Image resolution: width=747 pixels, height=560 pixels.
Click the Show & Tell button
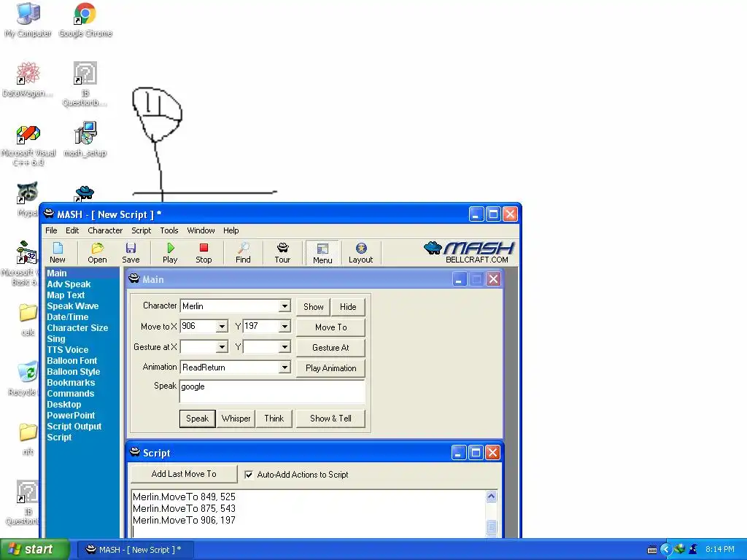[x=330, y=419]
